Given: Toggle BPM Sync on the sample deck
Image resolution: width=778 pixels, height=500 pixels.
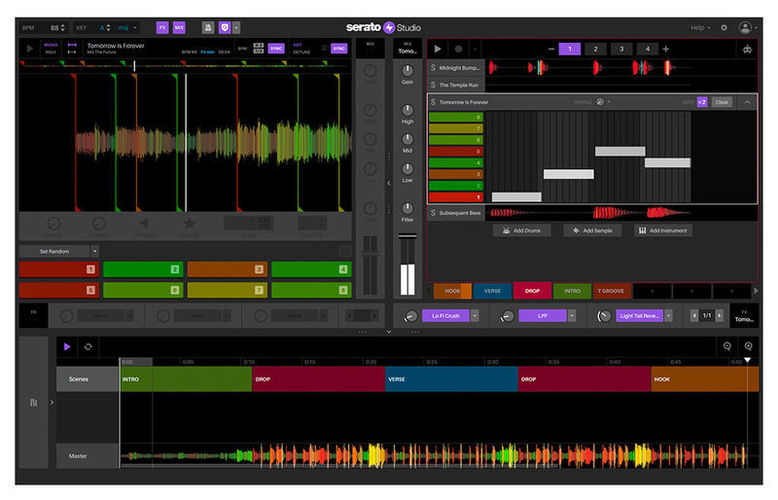Looking at the screenshot, I should pyautogui.click(x=276, y=48).
